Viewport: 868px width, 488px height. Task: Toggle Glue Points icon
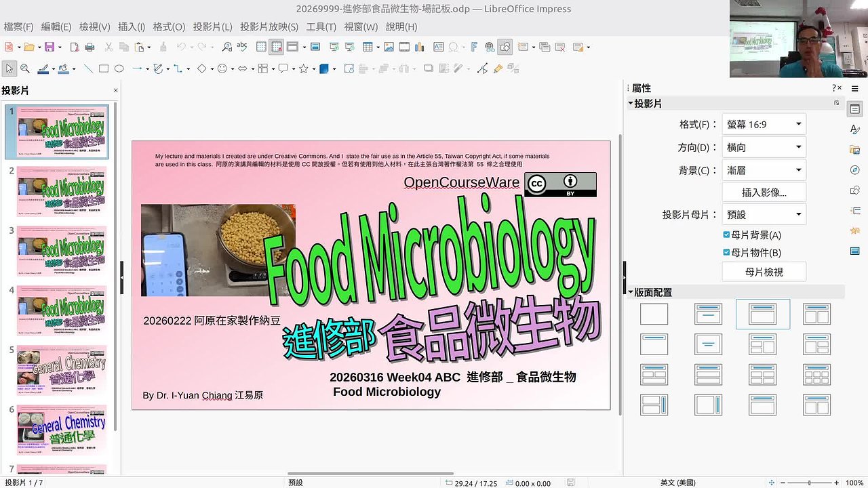coord(498,68)
